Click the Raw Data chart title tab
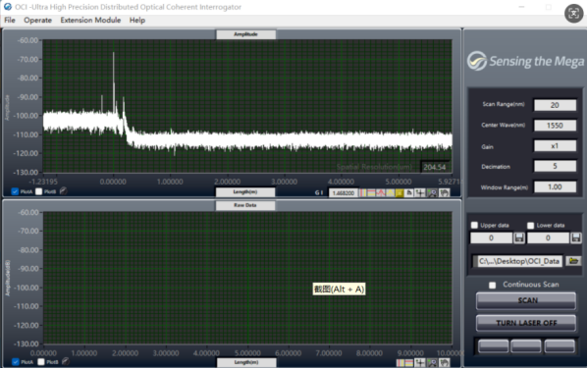Screen dimensions: 588x369 245,205
